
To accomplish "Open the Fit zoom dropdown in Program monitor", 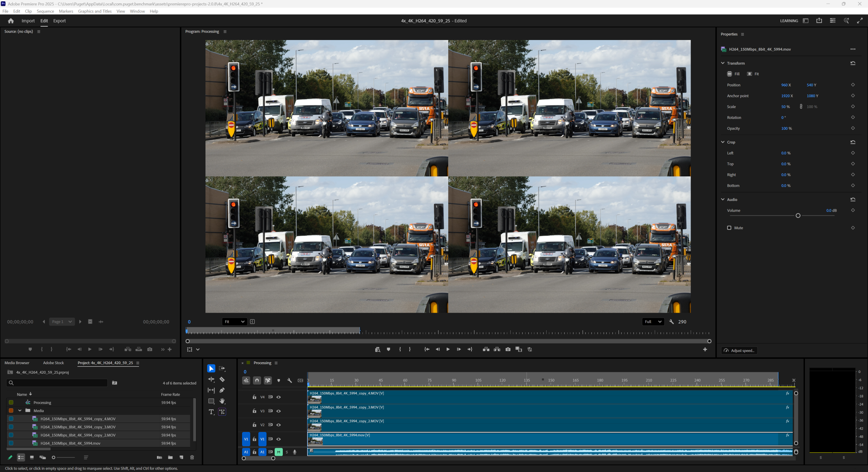I will point(234,321).
